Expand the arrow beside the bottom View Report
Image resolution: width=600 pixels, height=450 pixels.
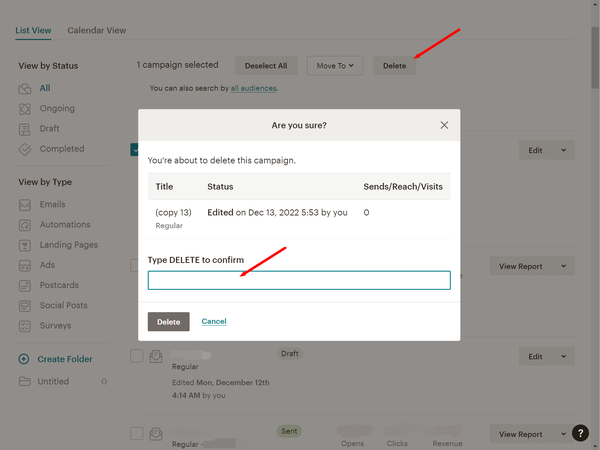[564, 434]
